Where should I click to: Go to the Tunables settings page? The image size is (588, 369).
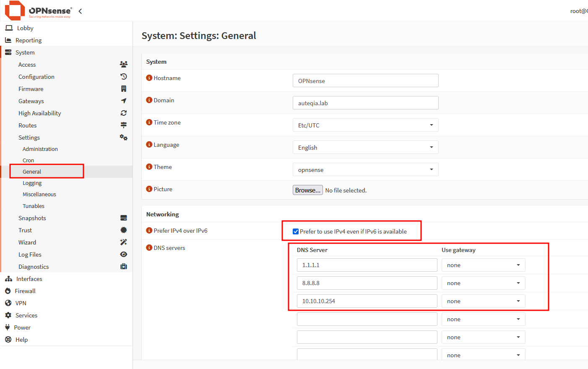click(34, 206)
